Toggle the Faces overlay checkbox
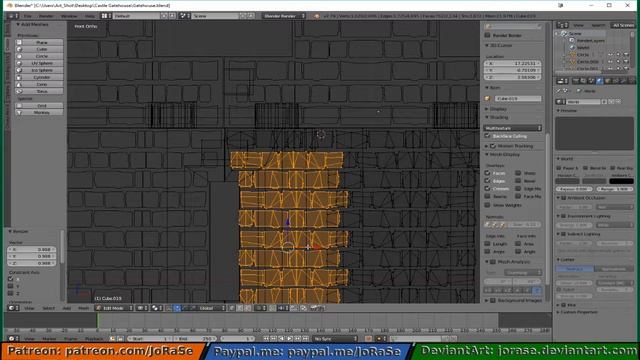The image size is (640, 360). [487, 173]
